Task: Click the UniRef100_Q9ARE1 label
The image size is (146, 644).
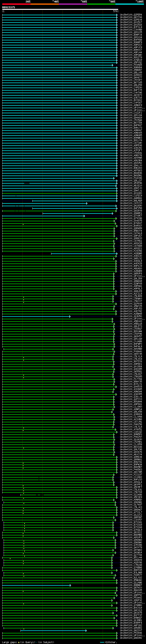Action: click(x=131, y=213)
